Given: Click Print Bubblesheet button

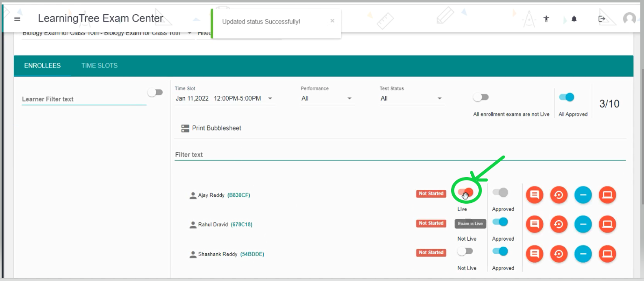Looking at the screenshot, I should coord(211,128).
